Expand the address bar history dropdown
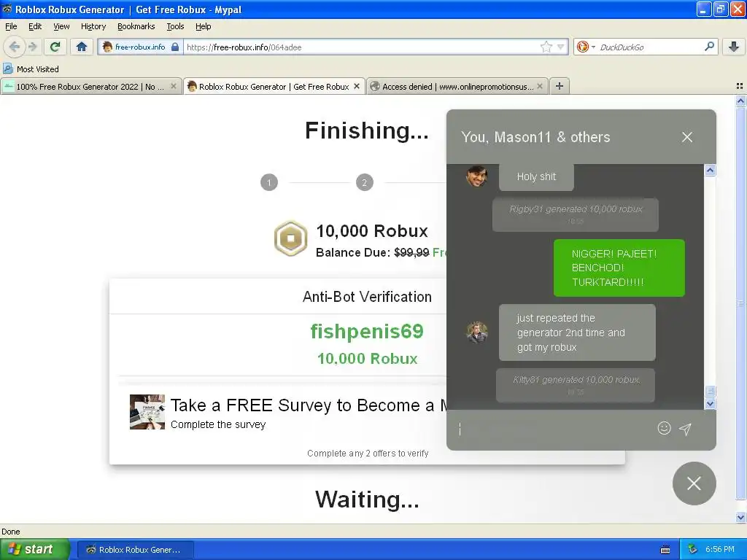The image size is (747, 560). tap(561, 47)
